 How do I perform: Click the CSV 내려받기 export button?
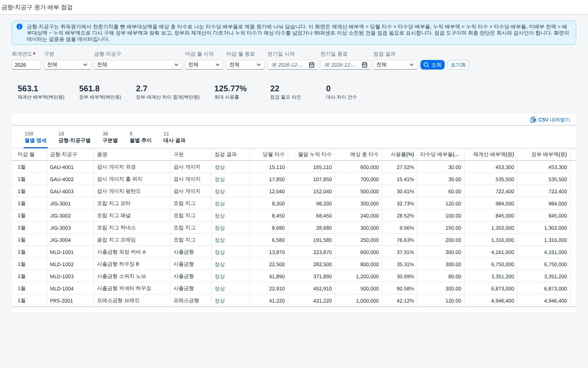pos(550,120)
